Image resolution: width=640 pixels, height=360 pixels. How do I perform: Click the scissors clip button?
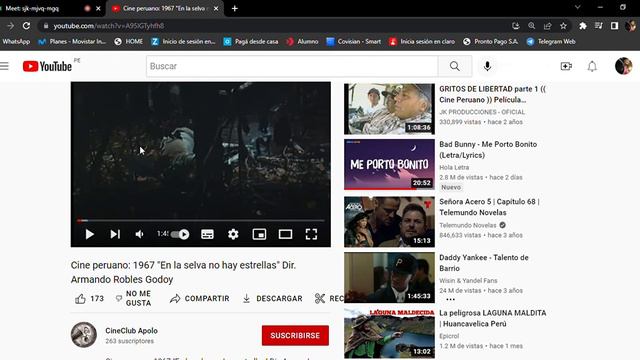(320, 299)
